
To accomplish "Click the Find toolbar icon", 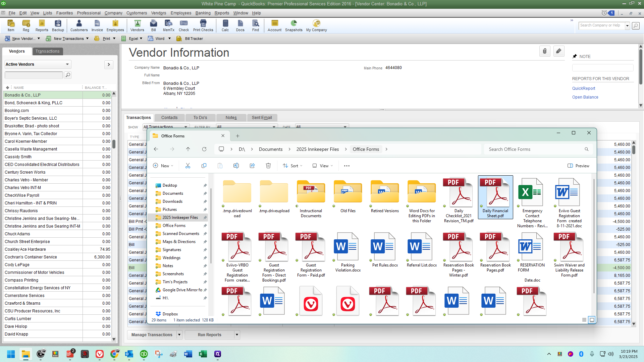I will (x=256, y=25).
